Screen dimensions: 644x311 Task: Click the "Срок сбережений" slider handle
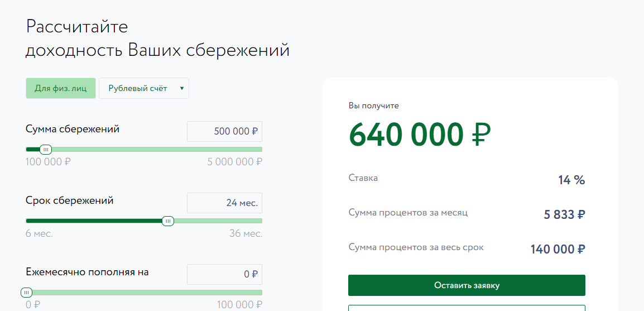[x=168, y=221]
